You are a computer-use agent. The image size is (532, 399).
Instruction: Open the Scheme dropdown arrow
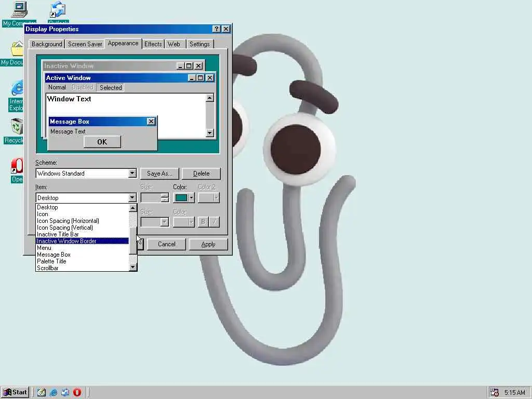[x=132, y=174]
